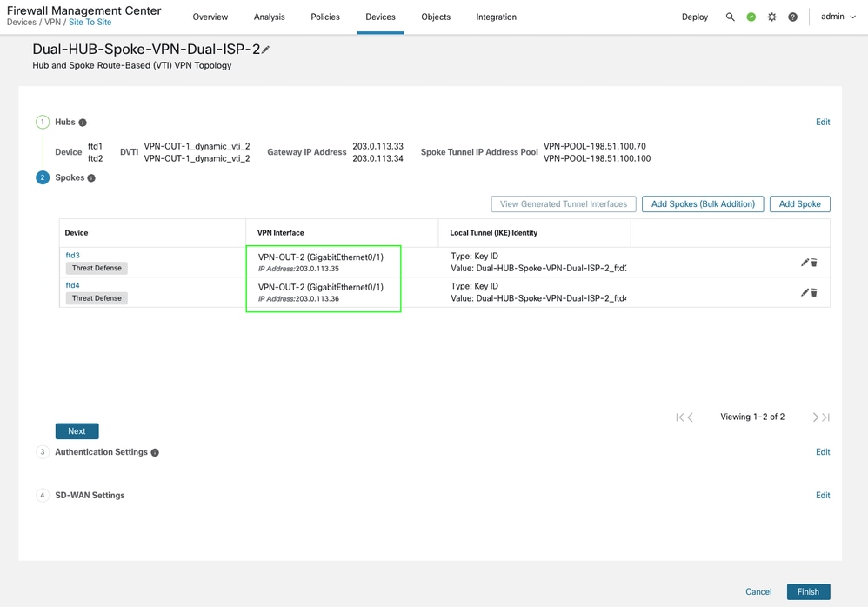Image resolution: width=868 pixels, height=607 pixels.
Task: Click Authentication Settings info icon
Action: [155, 452]
